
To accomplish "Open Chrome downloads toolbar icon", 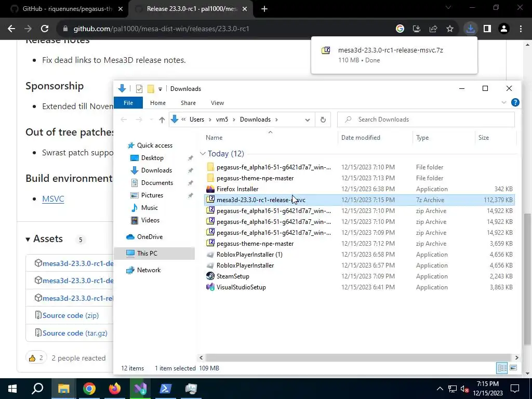I will (x=470, y=29).
